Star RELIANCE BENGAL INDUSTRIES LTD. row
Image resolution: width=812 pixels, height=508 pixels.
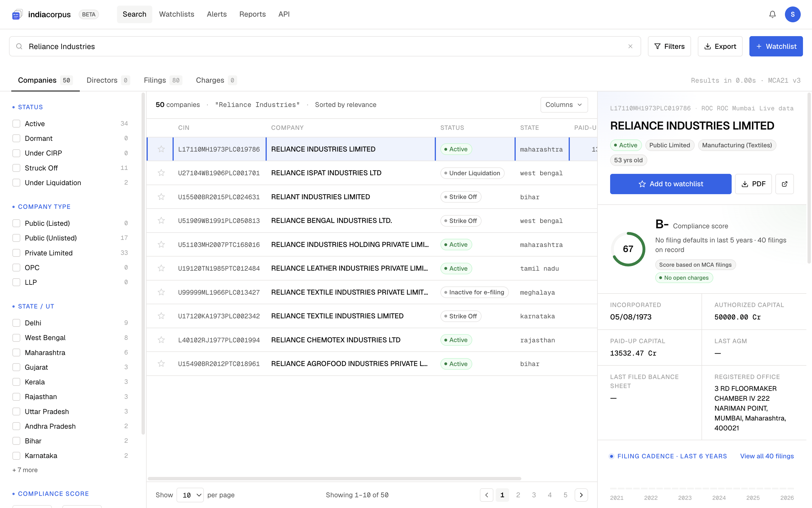pos(161,220)
